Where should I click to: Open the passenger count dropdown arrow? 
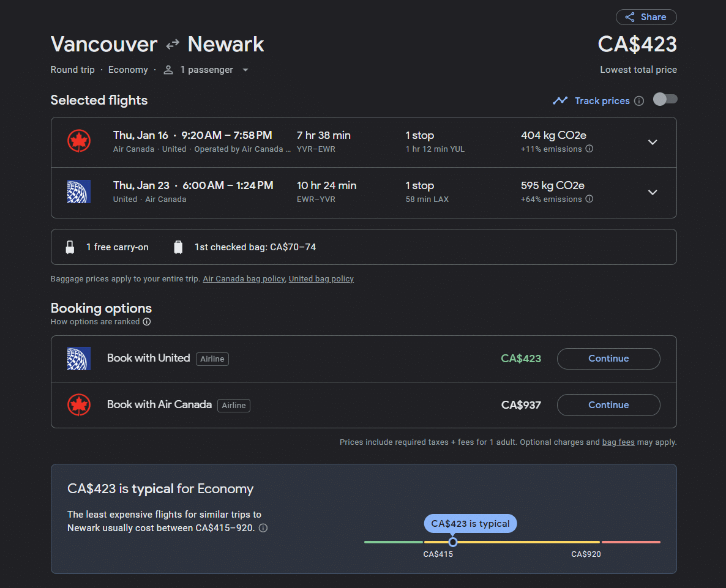point(245,70)
